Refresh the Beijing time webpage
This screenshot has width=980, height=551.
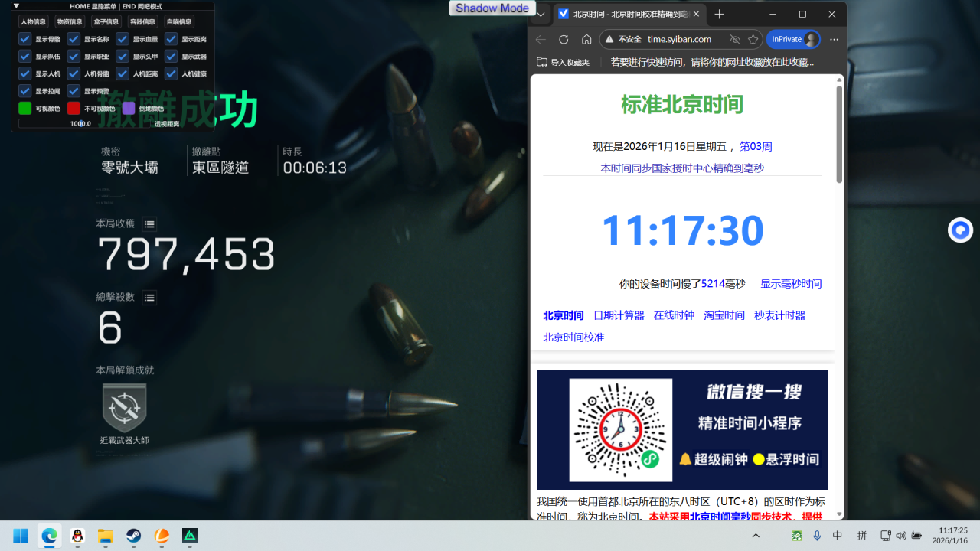(x=563, y=39)
